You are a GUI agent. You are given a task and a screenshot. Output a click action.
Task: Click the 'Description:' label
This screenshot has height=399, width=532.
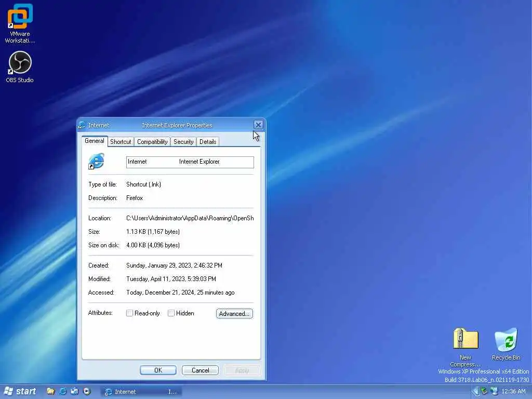coord(103,198)
